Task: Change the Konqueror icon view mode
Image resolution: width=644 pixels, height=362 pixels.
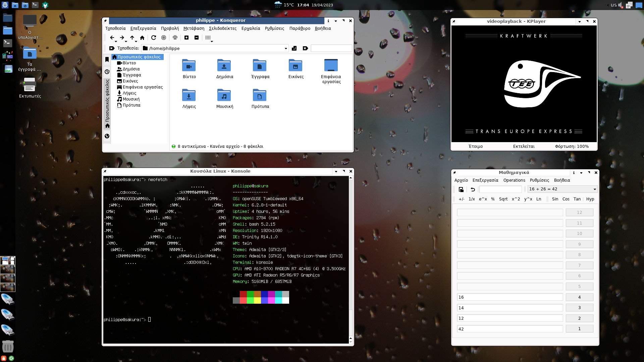Action: (x=208, y=38)
